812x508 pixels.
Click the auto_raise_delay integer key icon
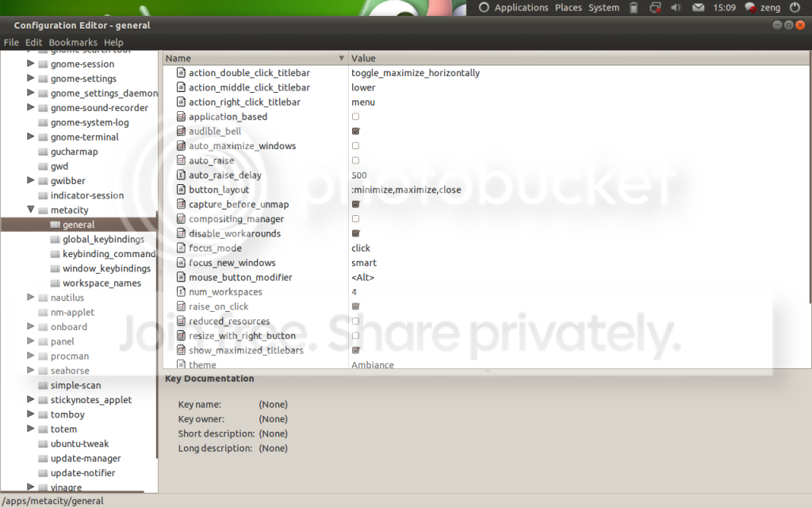(x=181, y=175)
